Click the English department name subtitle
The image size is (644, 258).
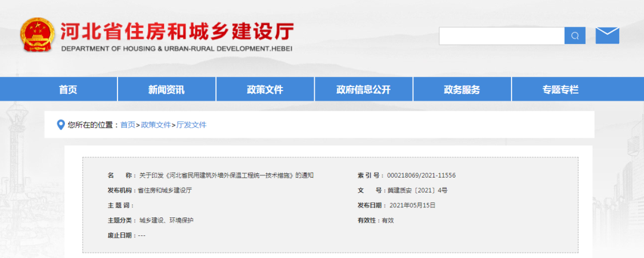pos(177,49)
